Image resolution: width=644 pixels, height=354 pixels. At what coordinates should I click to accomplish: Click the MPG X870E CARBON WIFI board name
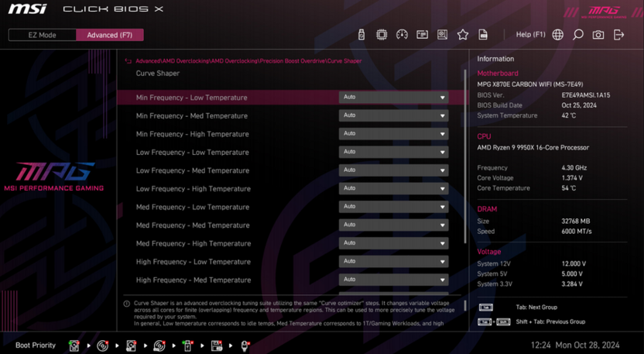pyautogui.click(x=529, y=84)
